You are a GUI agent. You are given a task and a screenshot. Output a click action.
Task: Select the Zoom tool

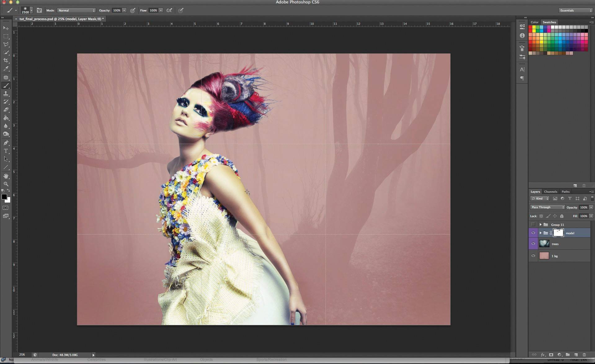click(x=6, y=184)
